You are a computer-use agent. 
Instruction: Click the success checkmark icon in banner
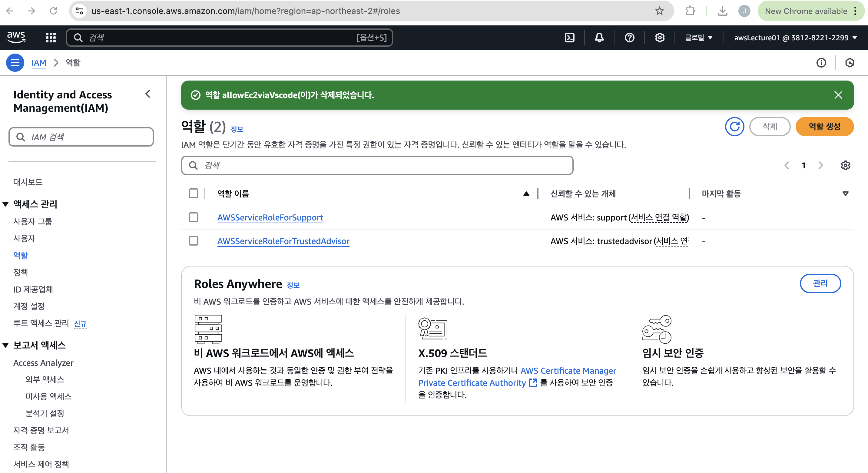pos(195,95)
